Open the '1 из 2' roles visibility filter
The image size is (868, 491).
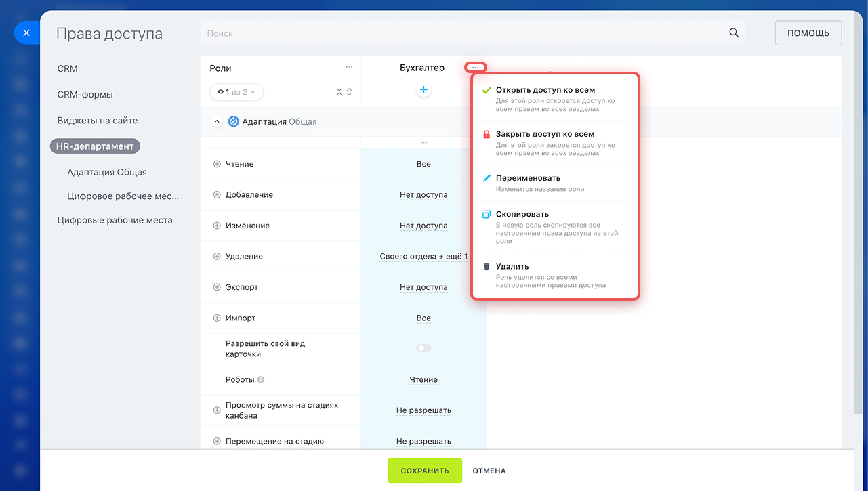[x=236, y=92]
